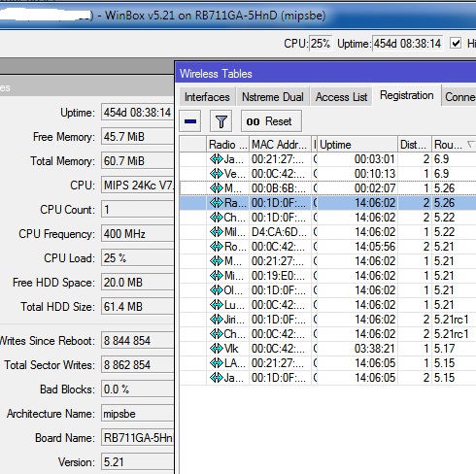Click the Board Name RB711GA field

click(x=138, y=438)
